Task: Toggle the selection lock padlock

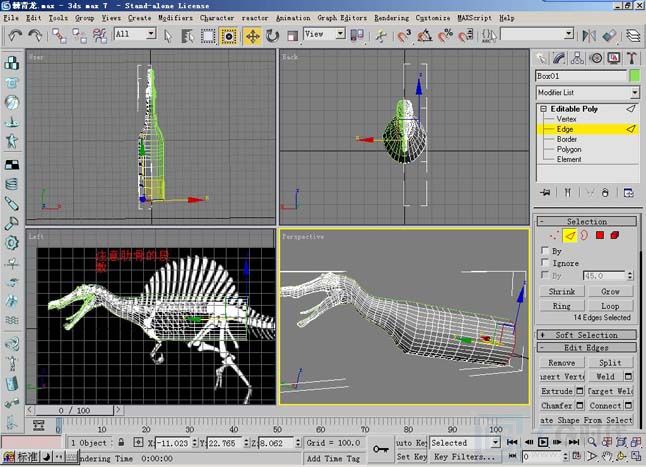Action: 121,443
